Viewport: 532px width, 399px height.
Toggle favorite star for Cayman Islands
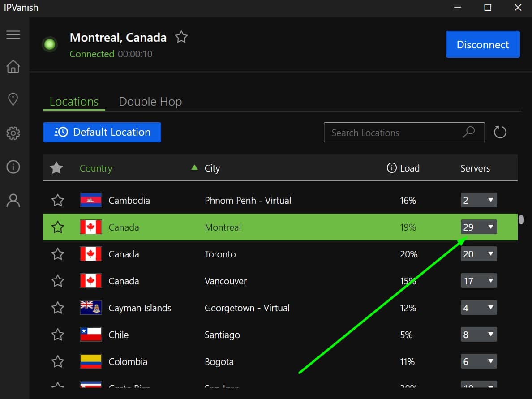(58, 307)
